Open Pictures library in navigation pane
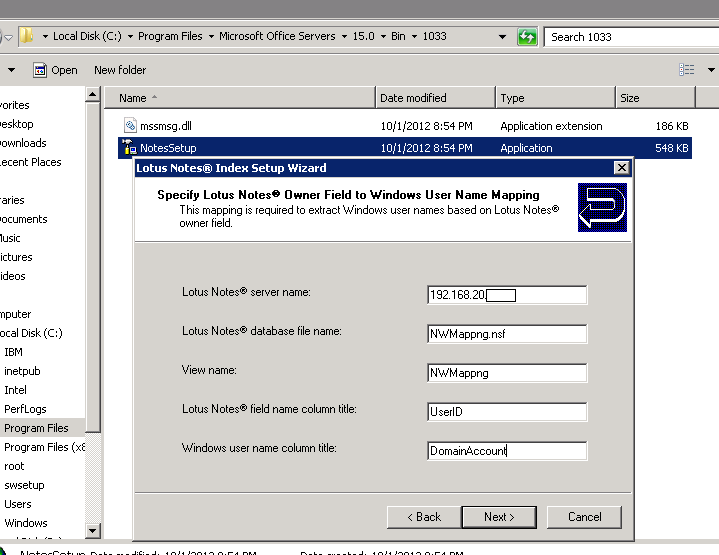 [x=16, y=257]
